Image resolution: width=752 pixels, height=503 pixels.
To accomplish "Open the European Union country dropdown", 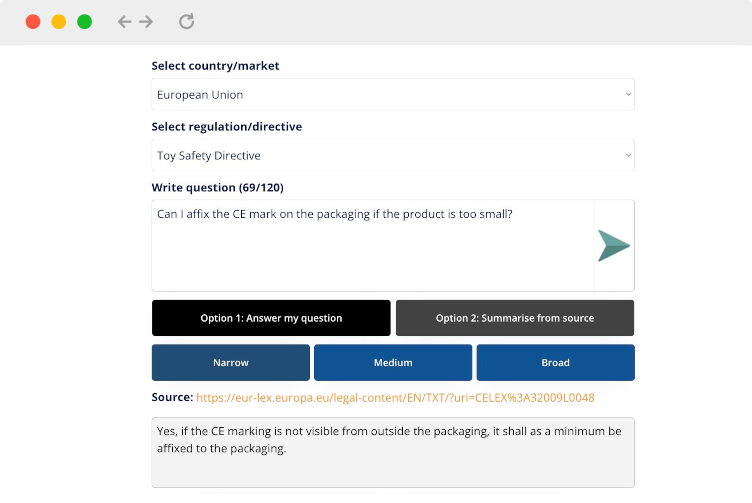I will pyautogui.click(x=393, y=94).
